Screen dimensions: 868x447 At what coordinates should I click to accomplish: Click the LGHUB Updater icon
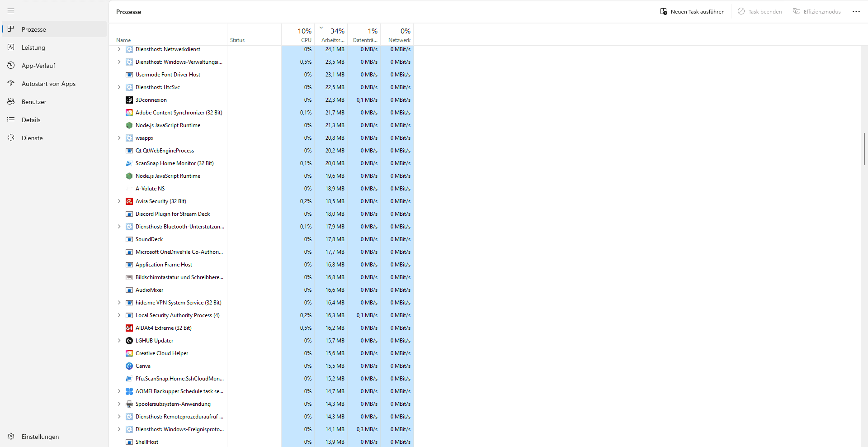[129, 341]
